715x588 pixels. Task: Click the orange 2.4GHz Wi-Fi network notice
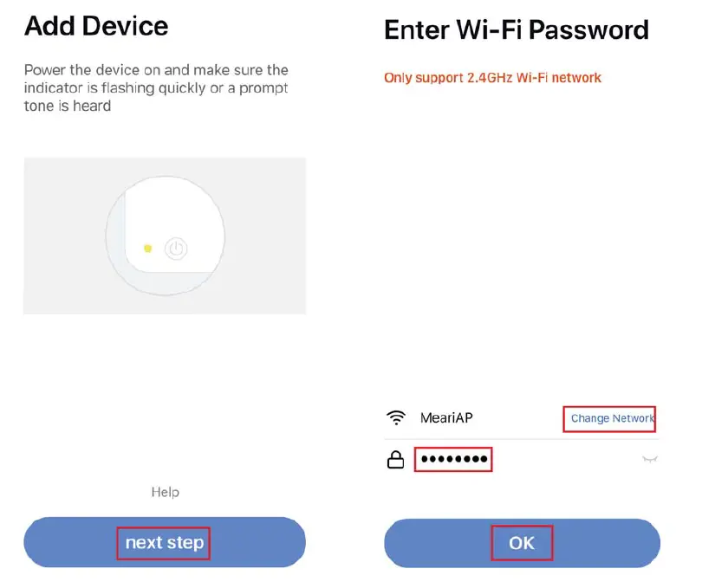tap(492, 78)
